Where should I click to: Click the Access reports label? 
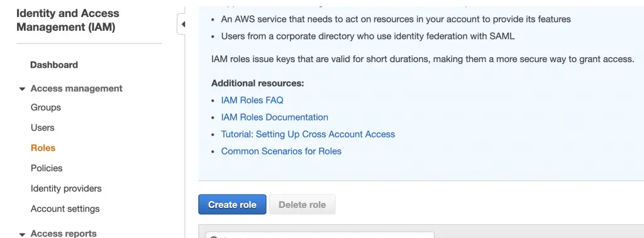pos(64,234)
